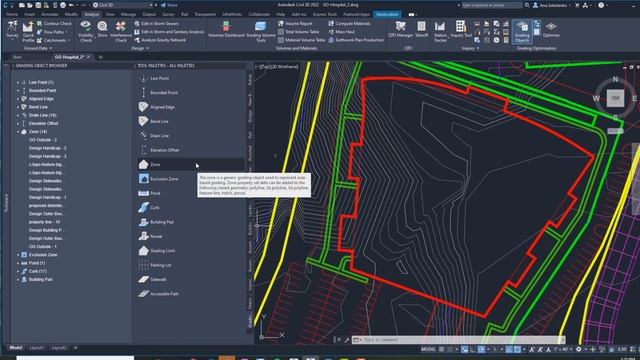Open the Collaborate ribbon tab

(259, 14)
